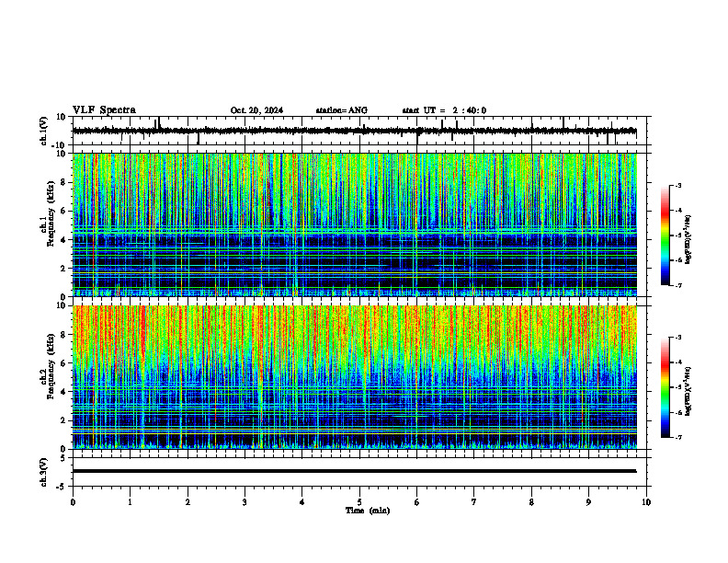Screen dimensions: 728x563
Task: Click time axis tick label "7"
Action: point(474,502)
